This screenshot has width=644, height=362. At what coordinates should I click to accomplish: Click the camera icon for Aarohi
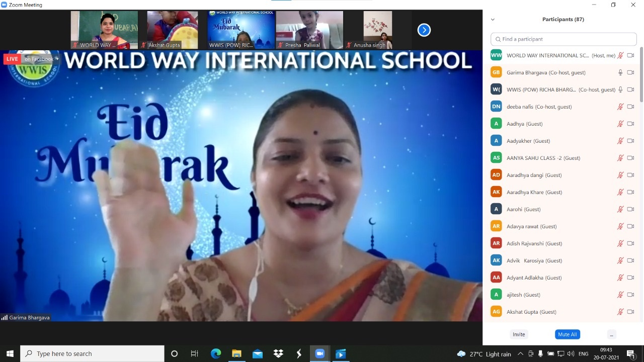coord(630,209)
